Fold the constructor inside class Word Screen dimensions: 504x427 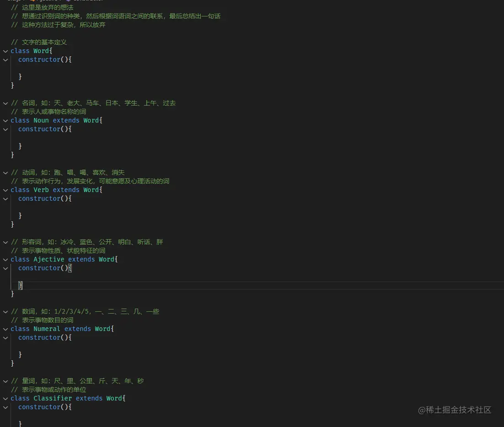5,60
